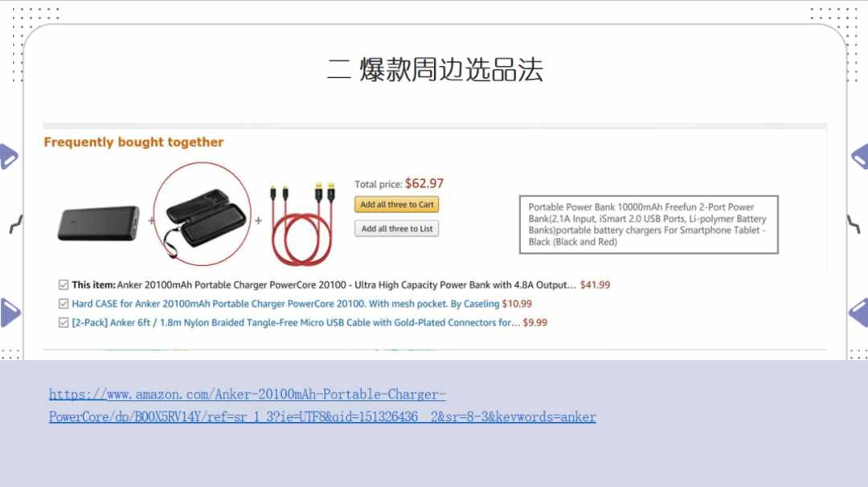Click the red braided USB cables image
868x487 pixels.
click(x=302, y=223)
